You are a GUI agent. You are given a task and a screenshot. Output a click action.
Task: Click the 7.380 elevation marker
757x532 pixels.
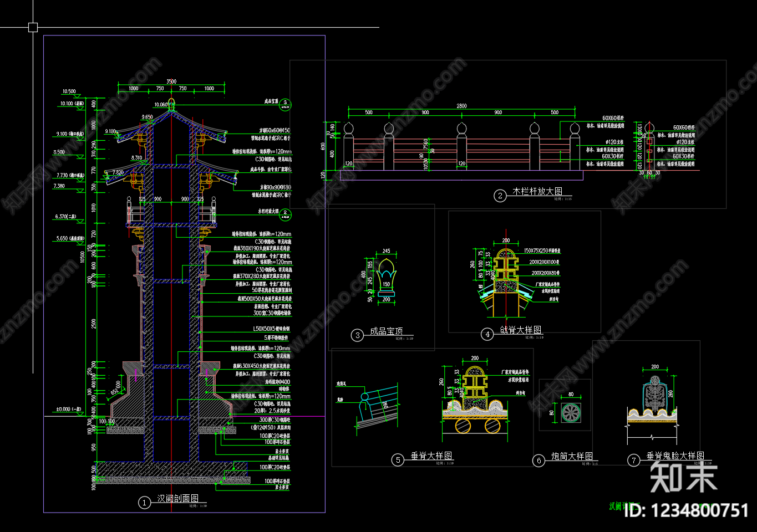pos(59,186)
